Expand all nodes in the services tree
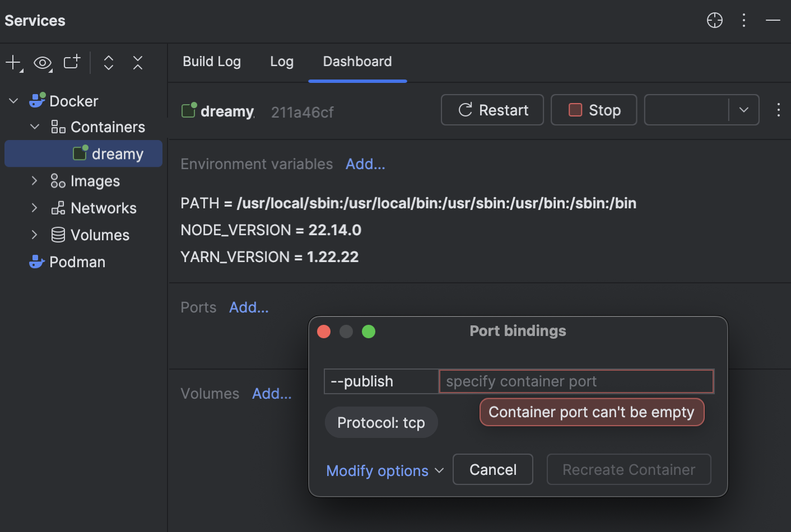The image size is (791, 532). [x=108, y=63]
